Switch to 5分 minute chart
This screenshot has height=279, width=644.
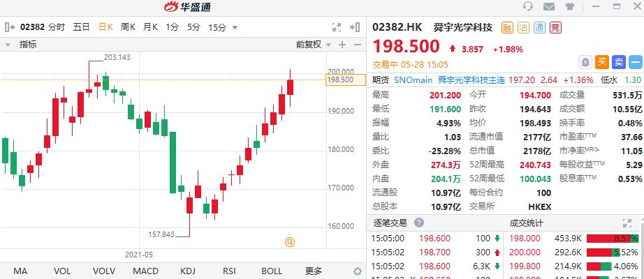point(193,27)
